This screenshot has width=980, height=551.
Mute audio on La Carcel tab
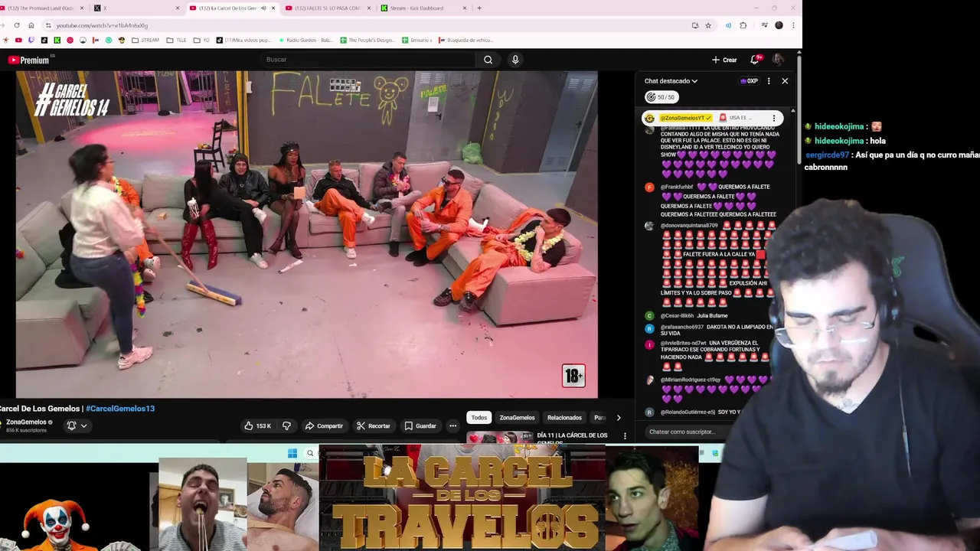[x=263, y=8]
